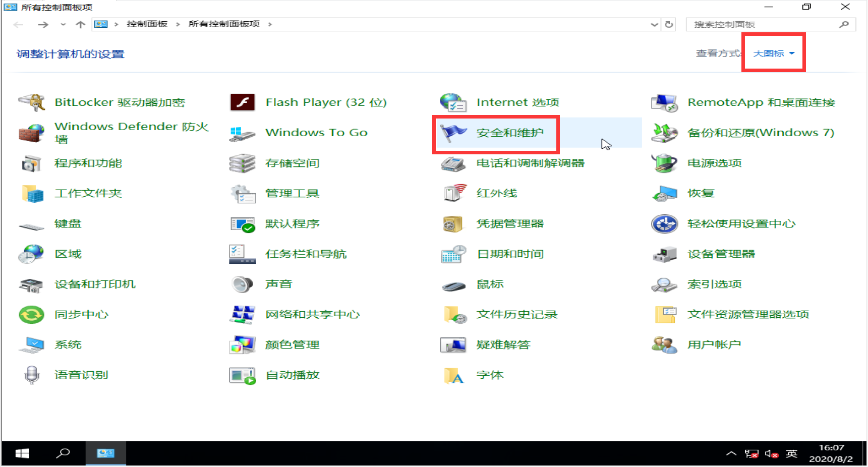Open the recent locations dropdown arrow

63,24
